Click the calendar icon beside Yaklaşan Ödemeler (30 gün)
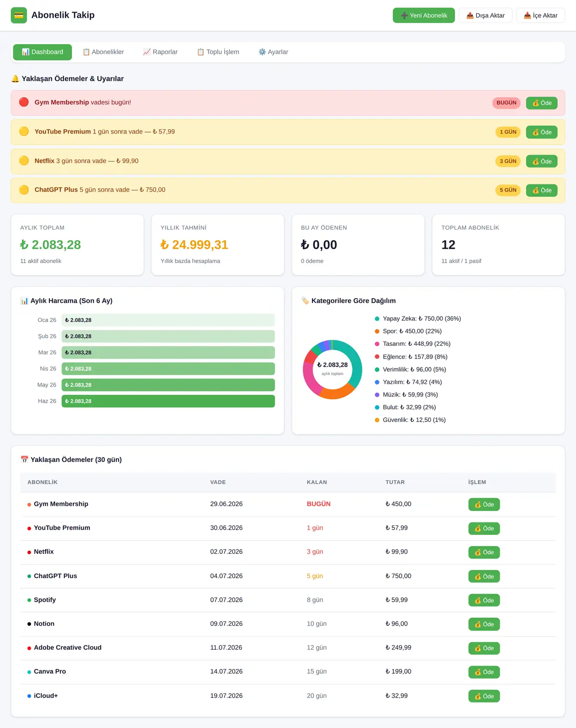576x728 pixels. click(x=24, y=460)
